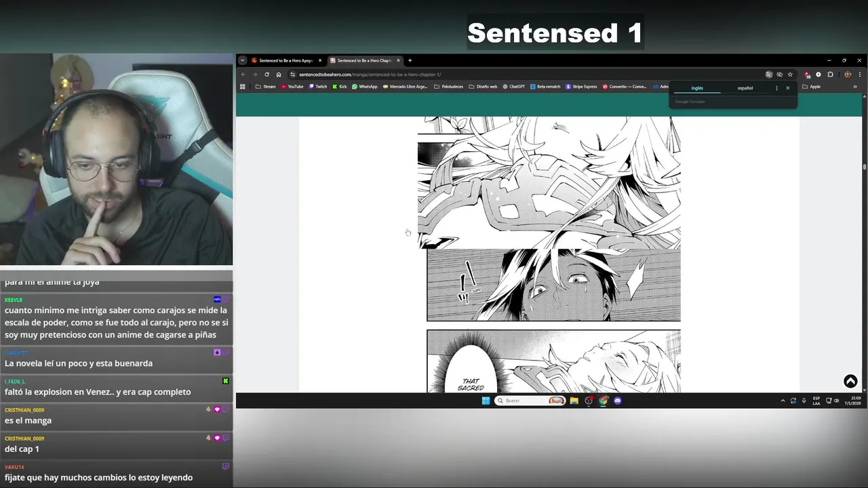Open the Kick bookmark
868x488 pixels.
click(340, 87)
